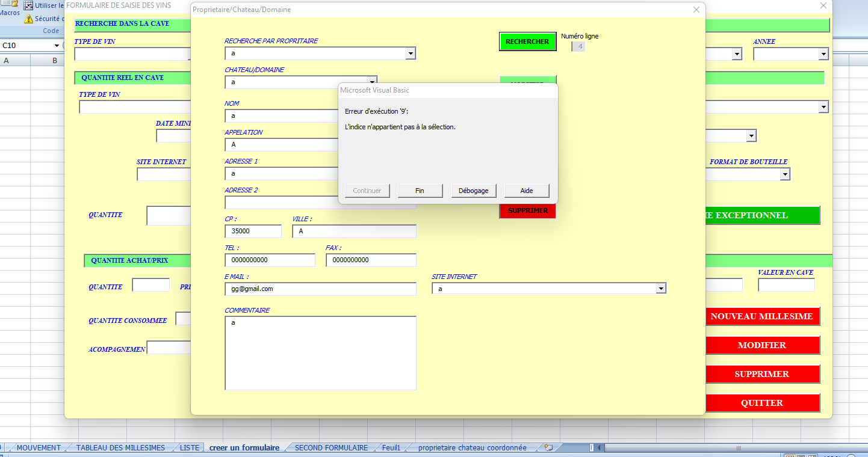Click the insert new worksheet tab icon

pyautogui.click(x=548, y=448)
